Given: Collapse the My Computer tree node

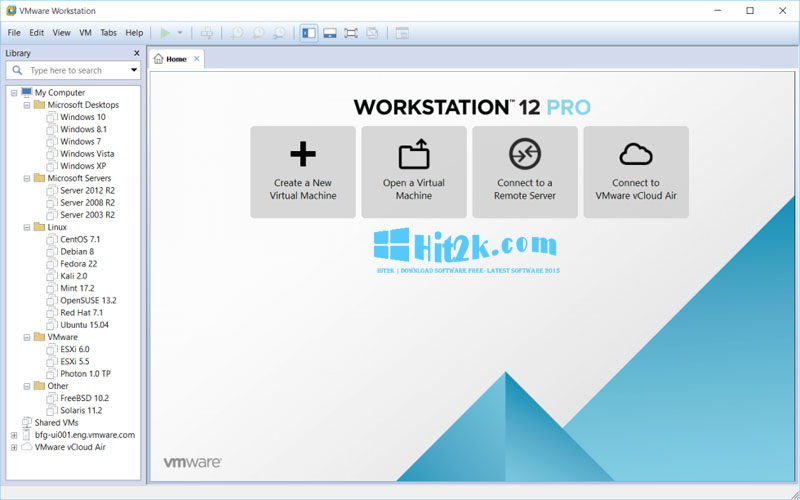Looking at the screenshot, I should (14, 93).
